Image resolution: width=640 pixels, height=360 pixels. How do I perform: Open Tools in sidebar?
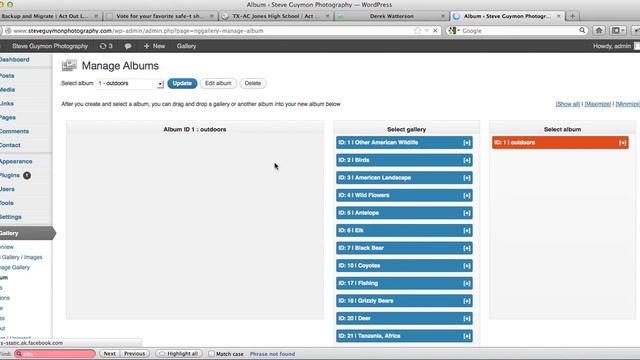(7, 203)
